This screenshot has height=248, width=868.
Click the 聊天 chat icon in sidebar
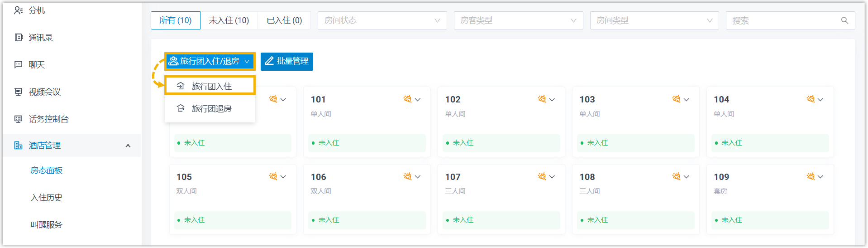pos(18,65)
